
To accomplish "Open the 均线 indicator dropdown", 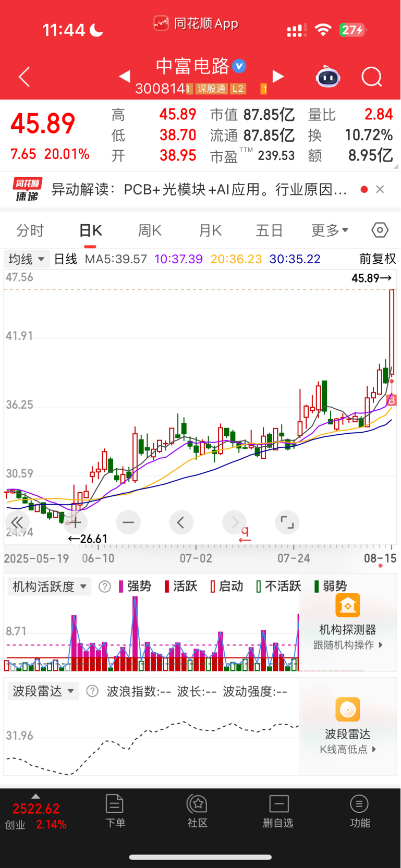I will [27, 259].
